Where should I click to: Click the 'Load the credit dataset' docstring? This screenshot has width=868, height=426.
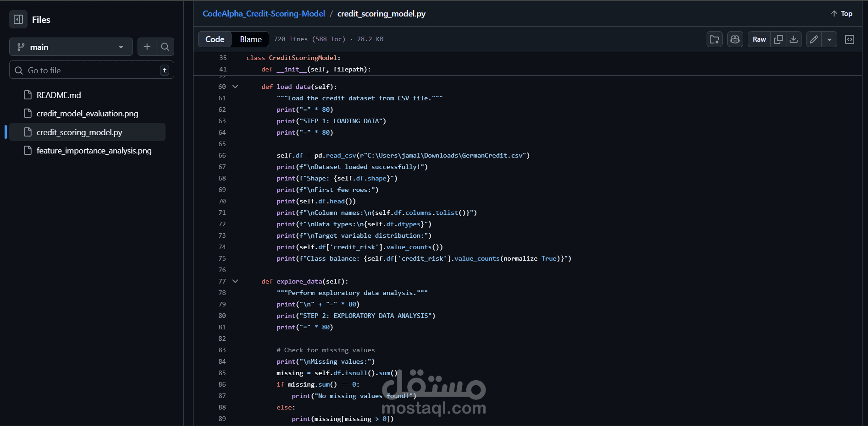(359, 98)
